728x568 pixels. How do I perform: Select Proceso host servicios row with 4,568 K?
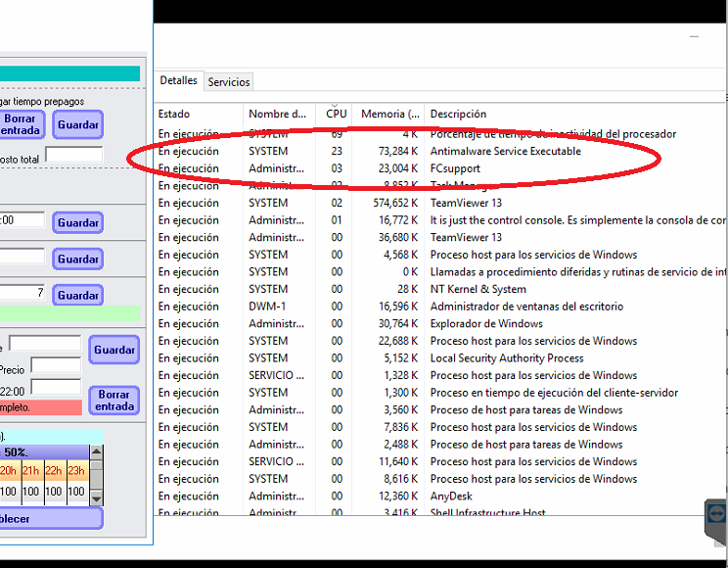coord(440,255)
